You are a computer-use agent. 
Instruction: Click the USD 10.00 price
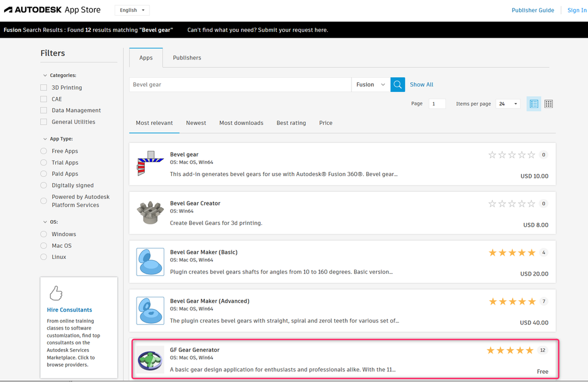pyautogui.click(x=534, y=176)
